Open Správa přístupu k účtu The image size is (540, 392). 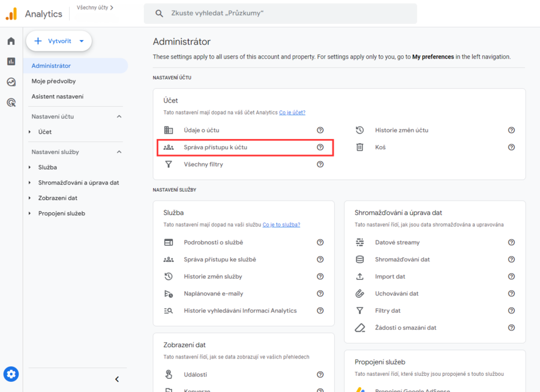tap(215, 147)
